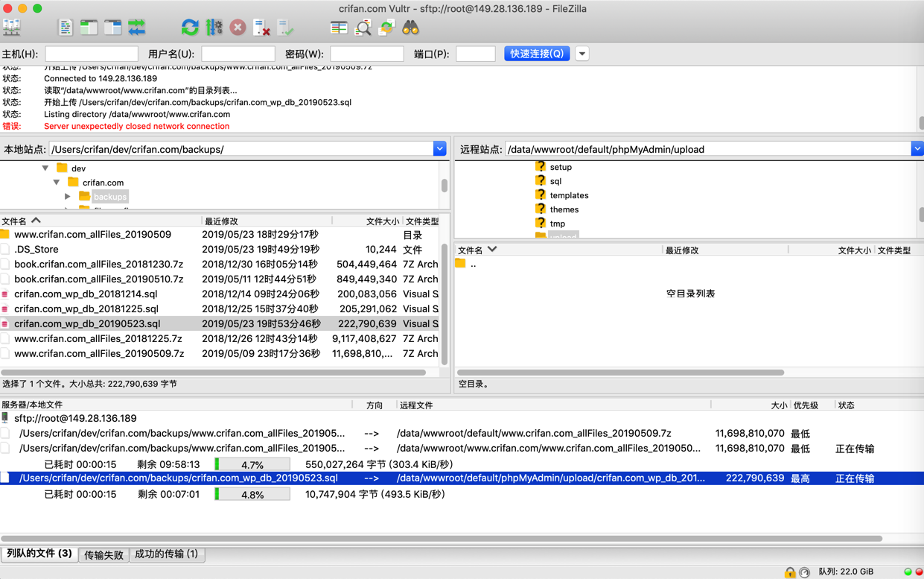Open the local site path dropdown

pos(439,149)
